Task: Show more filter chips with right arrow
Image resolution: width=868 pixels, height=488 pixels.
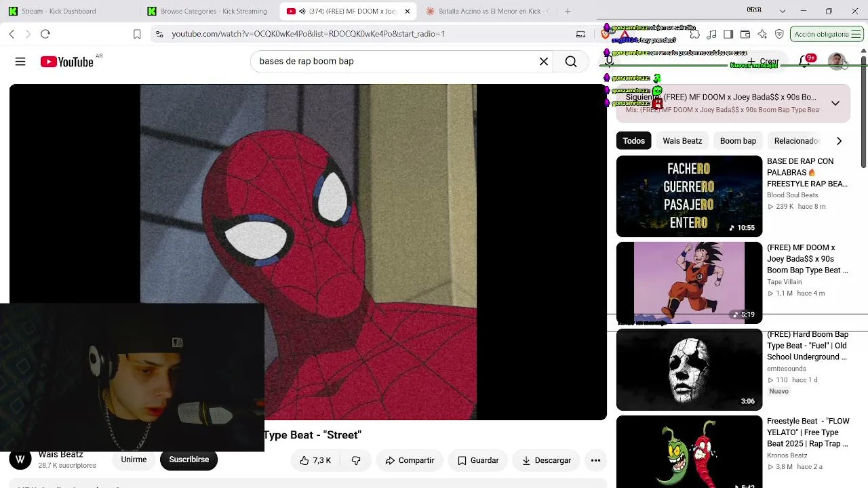Action: (x=839, y=141)
